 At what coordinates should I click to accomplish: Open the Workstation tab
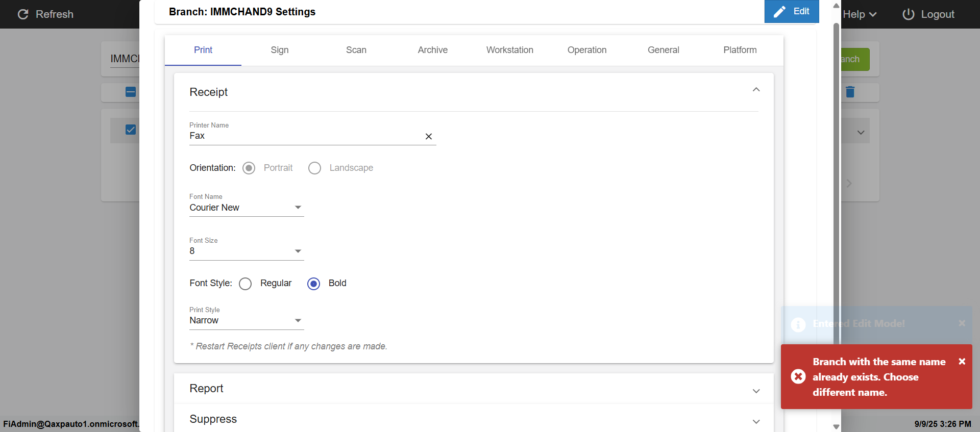coord(509,50)
